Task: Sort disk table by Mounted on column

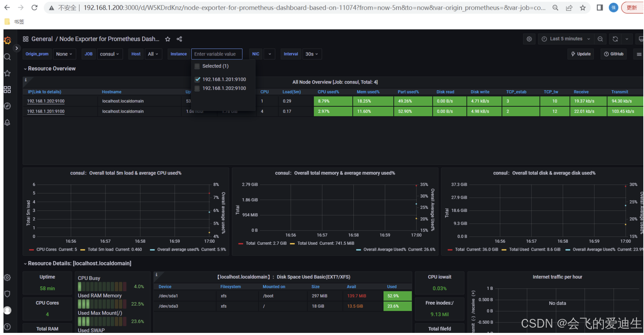Action: pos(274,287)
